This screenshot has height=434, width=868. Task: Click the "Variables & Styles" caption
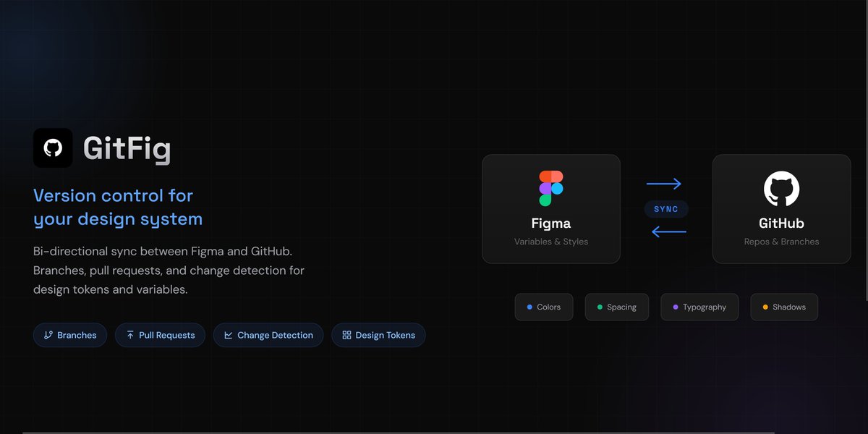[551, 242]
